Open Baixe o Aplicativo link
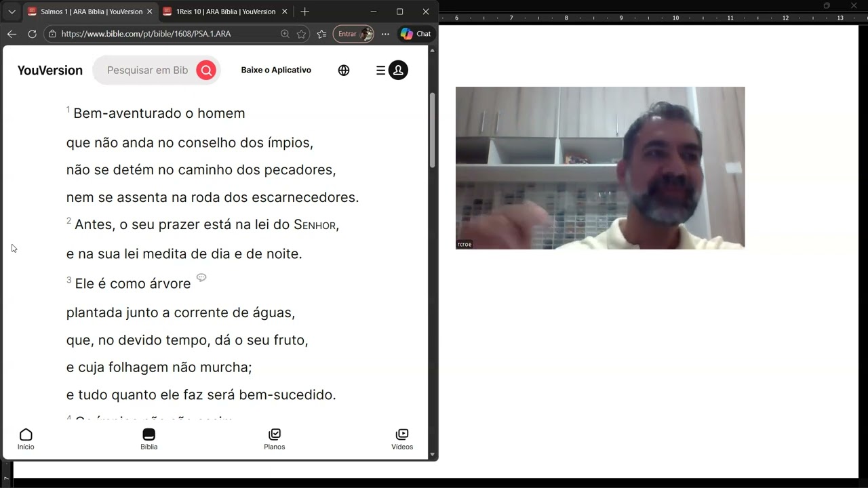The height and width of the screenshot is (488, 868). [276, 70]
